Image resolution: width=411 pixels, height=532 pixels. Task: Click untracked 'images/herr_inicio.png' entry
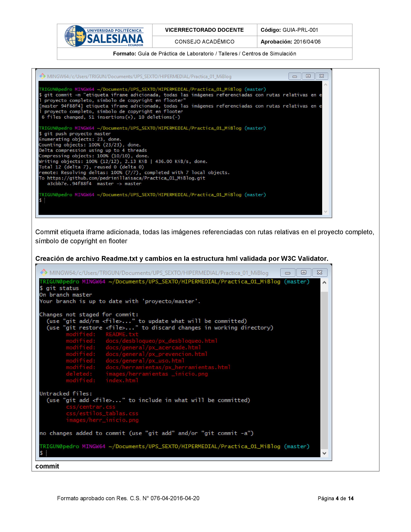click(x=102, y=420)
